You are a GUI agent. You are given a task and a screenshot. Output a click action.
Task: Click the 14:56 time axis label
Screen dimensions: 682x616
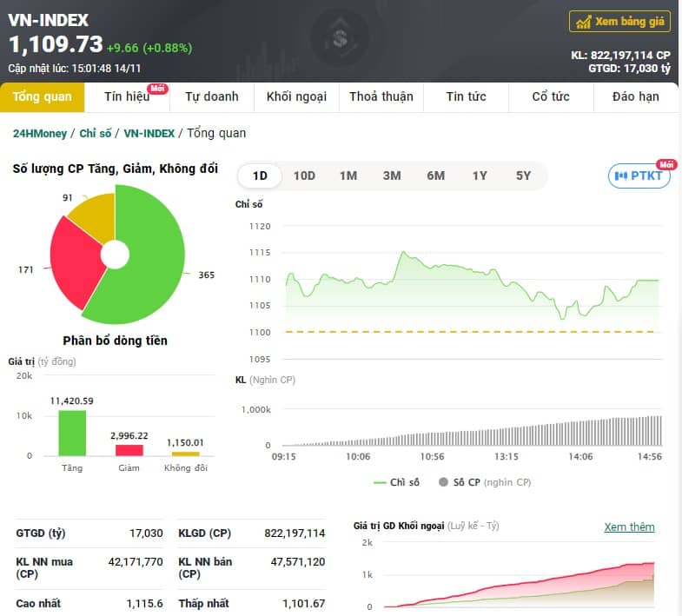[x=649, y=457]
